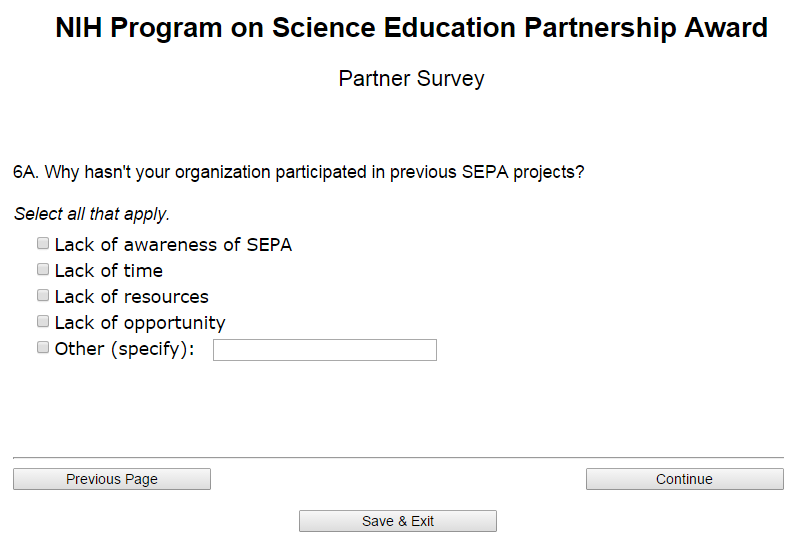The image size is (800, 539).
Task: Click the "Lack of resources" label text
Action: [131, 297]
